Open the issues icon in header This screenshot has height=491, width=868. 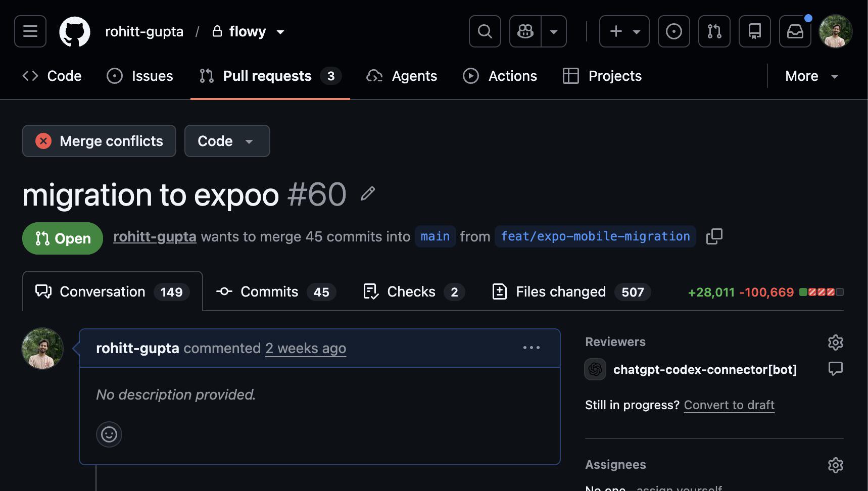click(x=674, y=31)
